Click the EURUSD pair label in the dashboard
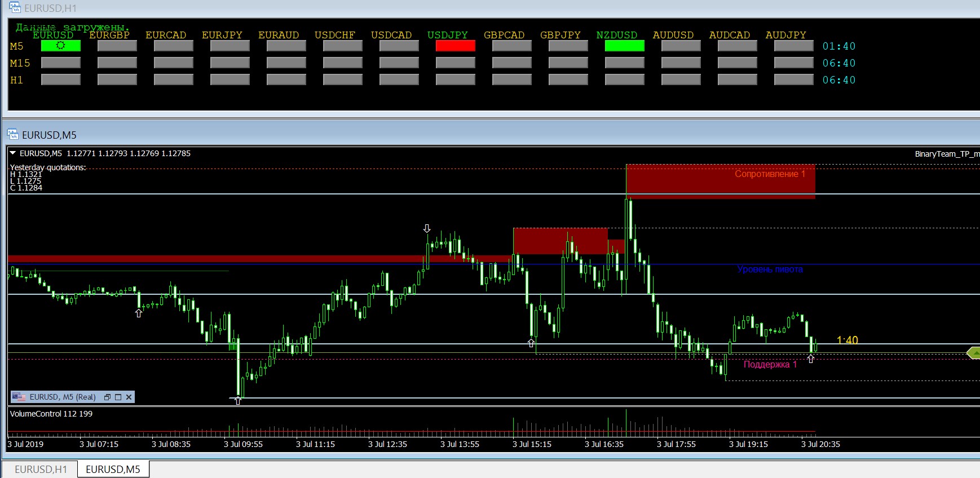 (53, 35)
